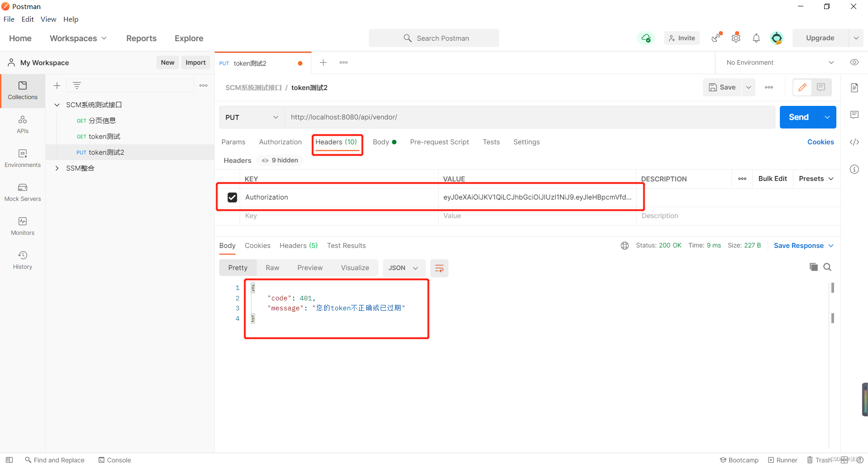Viewport: 868px width, 466px height.
Task: Open the user avatar menu
Action: 777,38
